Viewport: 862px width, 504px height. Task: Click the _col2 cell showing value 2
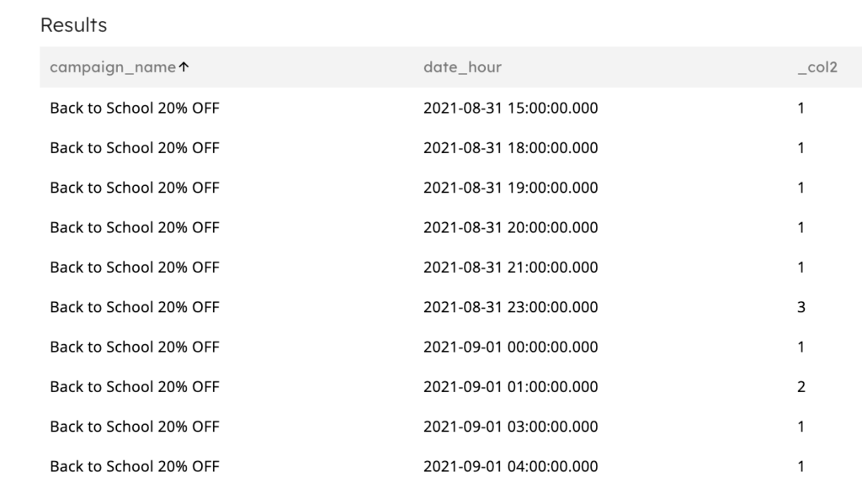801,387
